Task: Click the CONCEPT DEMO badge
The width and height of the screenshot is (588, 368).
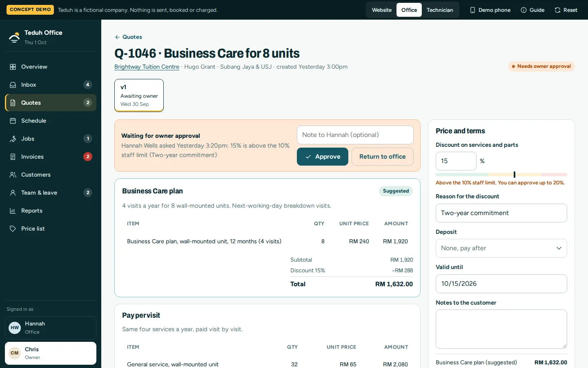Action: point(30,10)
